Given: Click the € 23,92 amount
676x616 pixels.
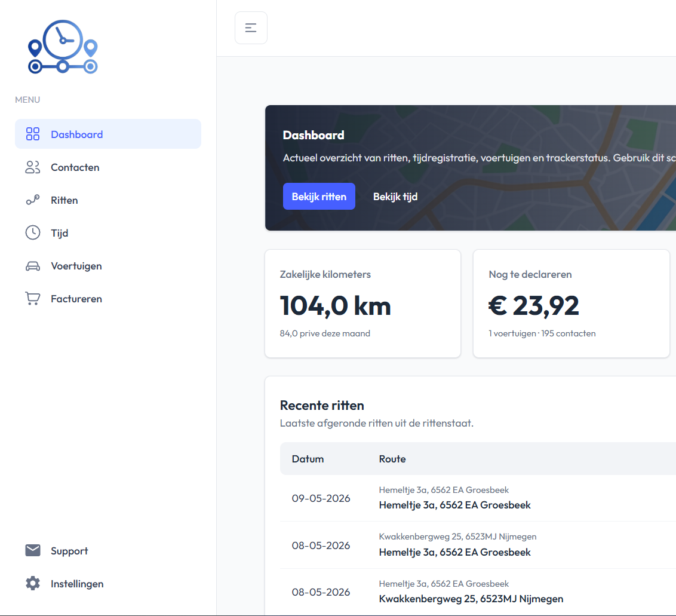Looking at the screenshot, I should pyautogui.click(x=534, y=306).
